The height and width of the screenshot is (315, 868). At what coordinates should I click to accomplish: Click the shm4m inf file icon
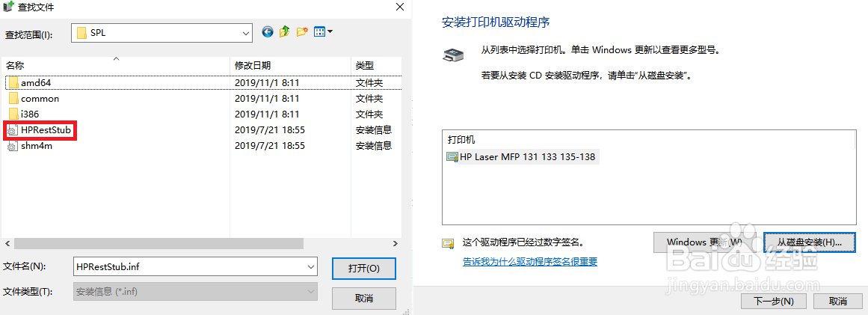pos(13,147)
